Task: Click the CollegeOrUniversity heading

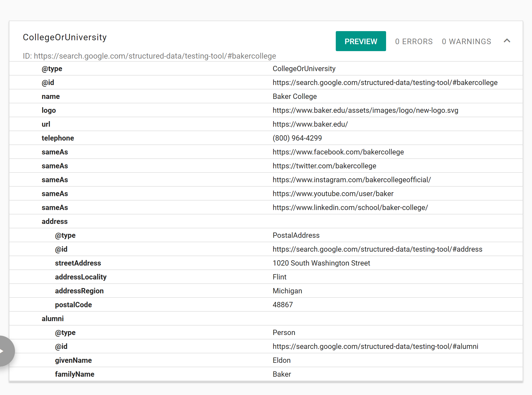Action: coord(65,37)
